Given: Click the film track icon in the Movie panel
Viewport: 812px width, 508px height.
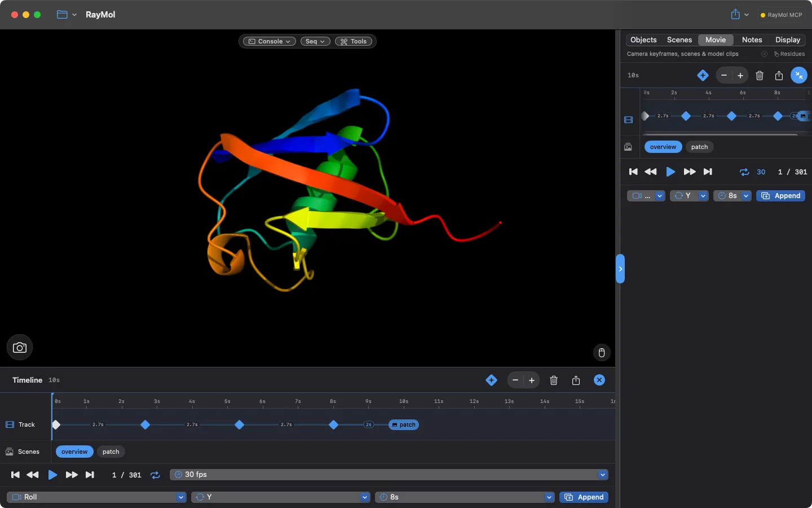Looking at the screenshot, I should (628, 120).
